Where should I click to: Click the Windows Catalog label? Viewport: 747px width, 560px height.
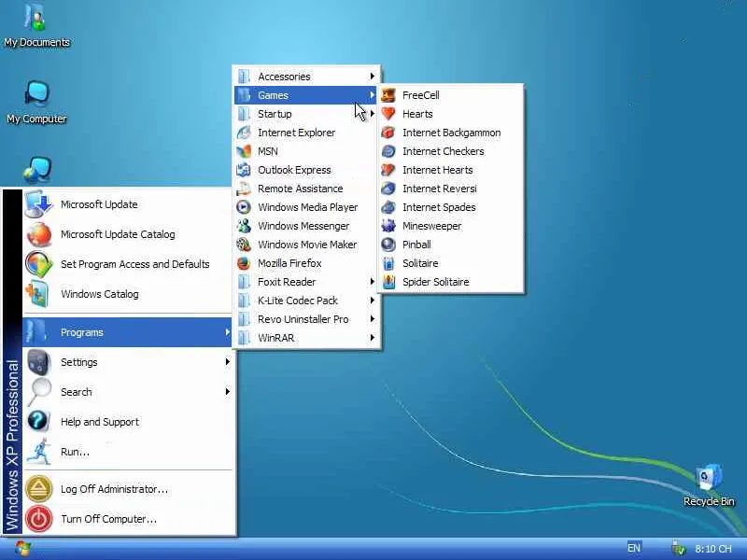tap(100, 294)
